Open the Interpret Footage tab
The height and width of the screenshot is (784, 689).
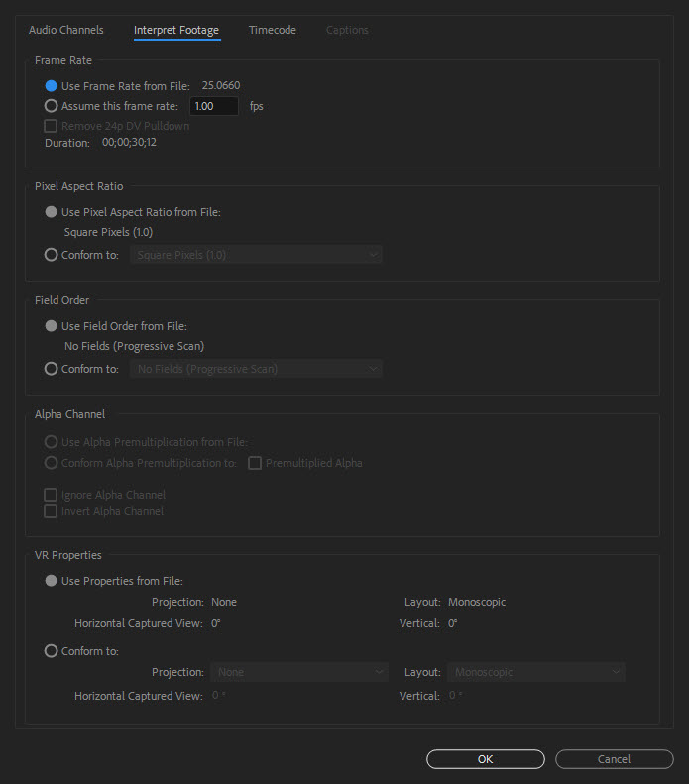point(176,30)
